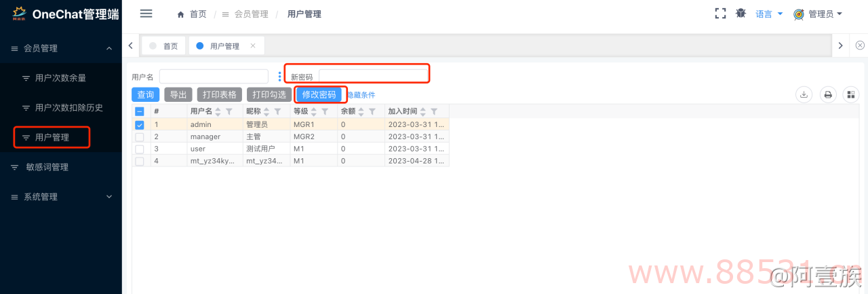
Task: Sort by the 用户名 column arrows
Action: point(218,111)
